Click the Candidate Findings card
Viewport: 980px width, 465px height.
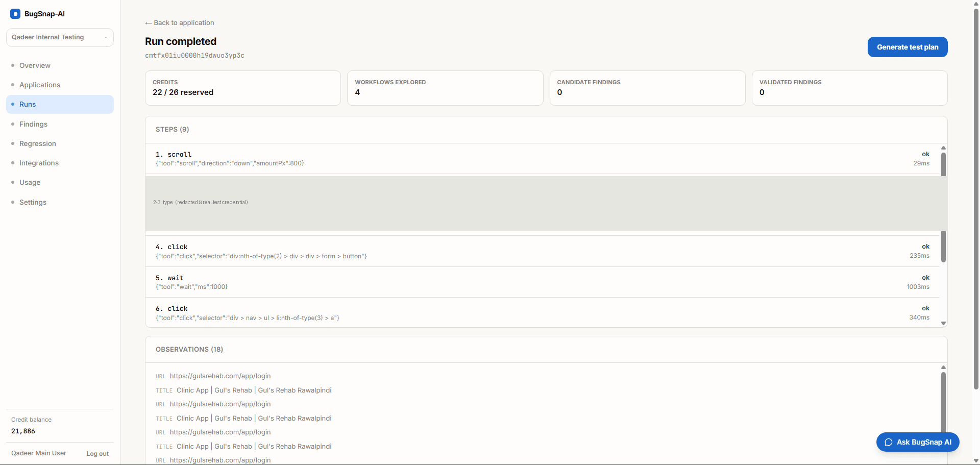click(x=647, y=88)
